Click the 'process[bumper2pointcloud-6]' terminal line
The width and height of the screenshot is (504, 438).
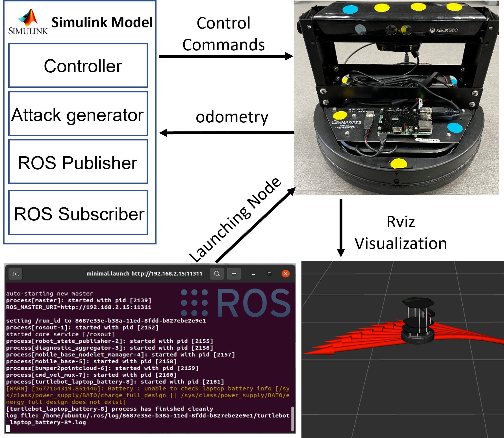pyautogui.click(x=102, y=368)
